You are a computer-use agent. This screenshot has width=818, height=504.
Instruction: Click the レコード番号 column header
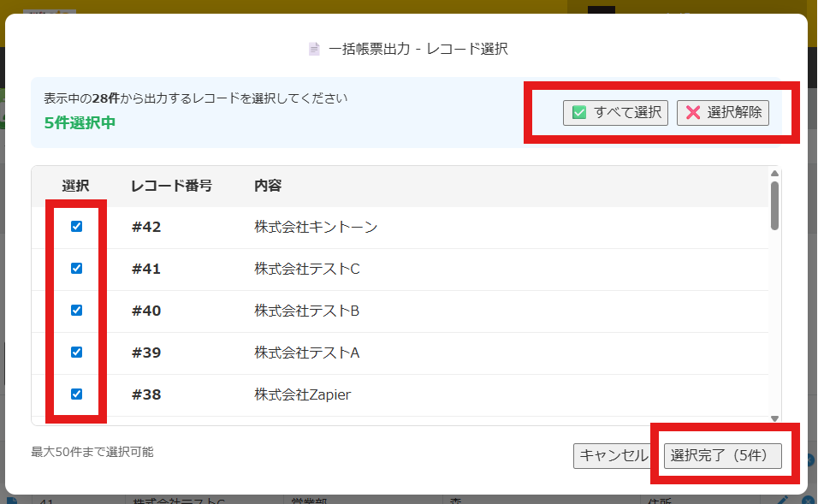point(171,186)
